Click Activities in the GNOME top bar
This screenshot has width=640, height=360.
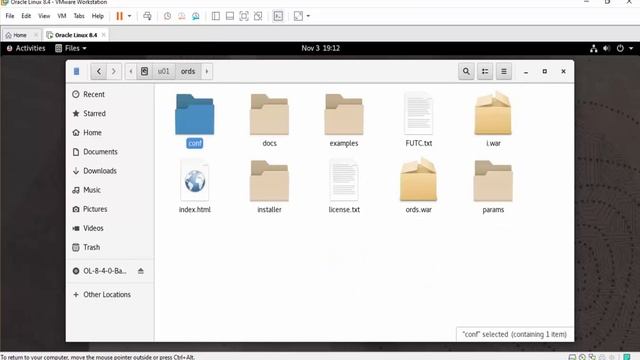point(26,48)
